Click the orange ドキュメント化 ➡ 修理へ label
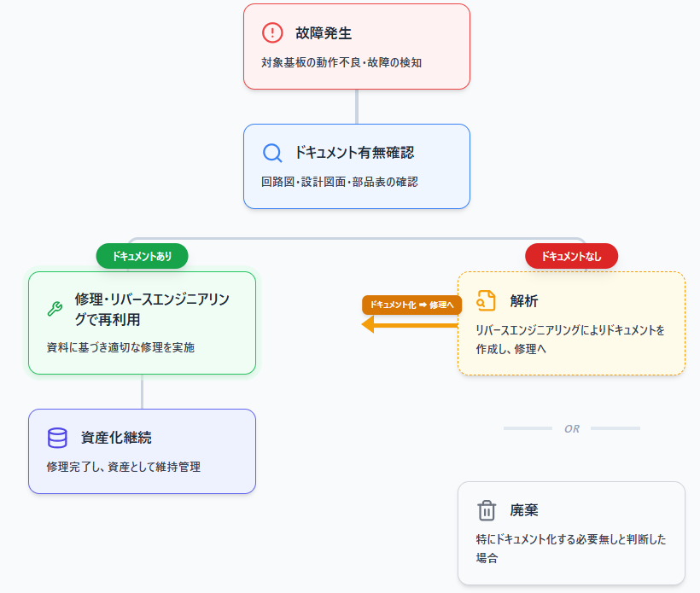Viewport: 700px width, 593px height. point(411,304)
